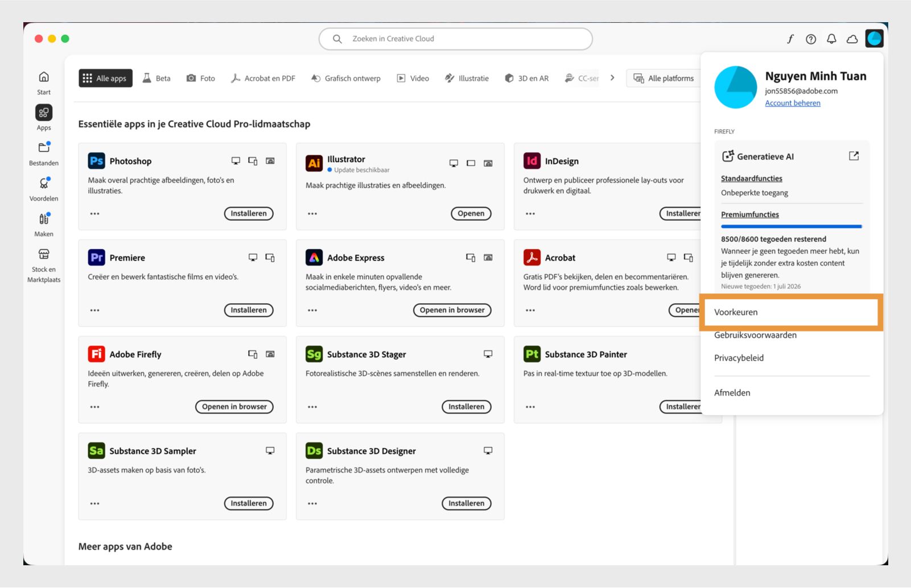This screenshot has width=911, height=588.
Task: Switch to the Foto tab
Action: 201,78
